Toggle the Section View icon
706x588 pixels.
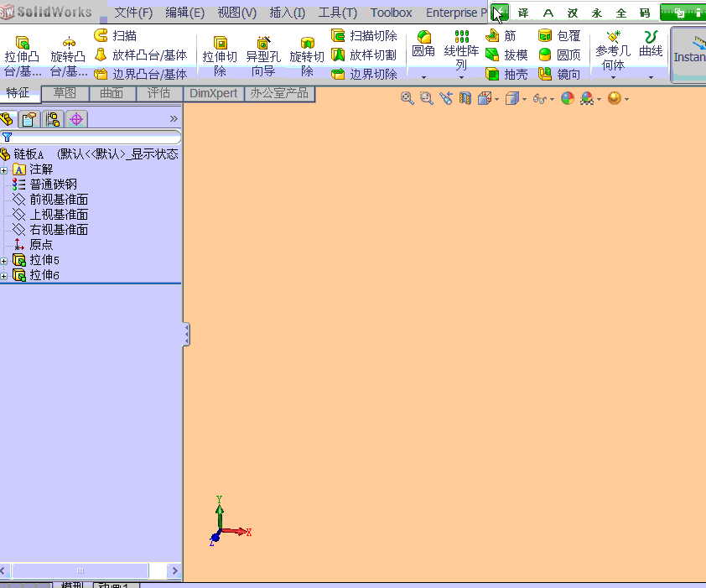(465, 98)
